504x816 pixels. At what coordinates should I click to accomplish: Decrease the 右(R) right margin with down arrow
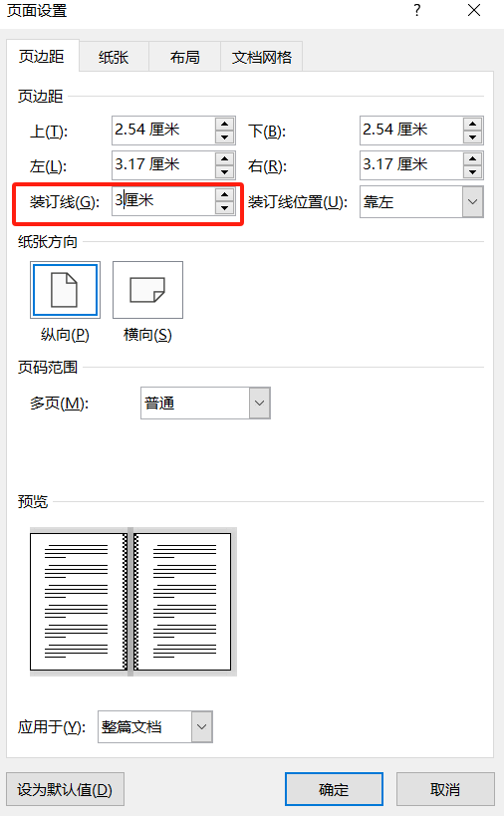(472, 171)
